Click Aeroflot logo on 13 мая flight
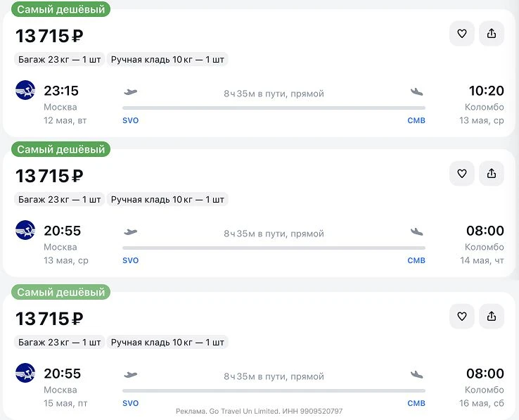The width and height of the screenshot is (519, 420). (x=25, y=230)
